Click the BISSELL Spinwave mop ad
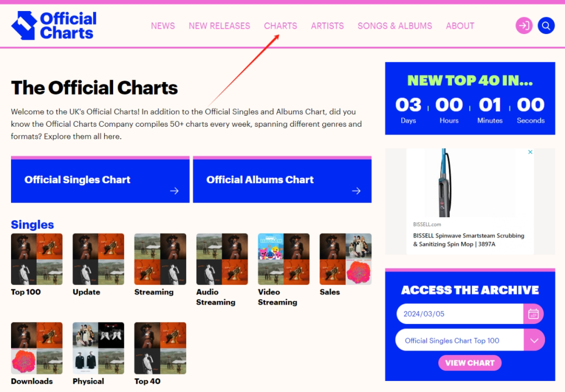The image size is (565, 392). (x=470, y=201)
